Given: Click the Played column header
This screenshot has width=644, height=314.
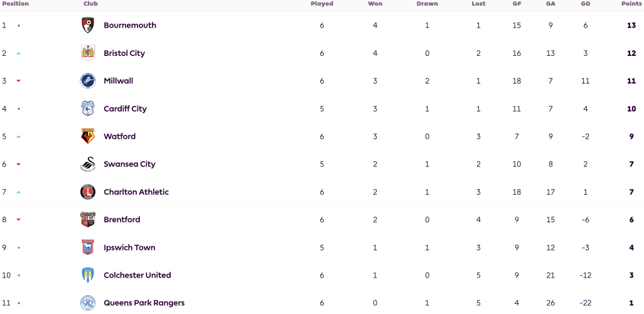Looking at the screenshot, I should [321, 4].
